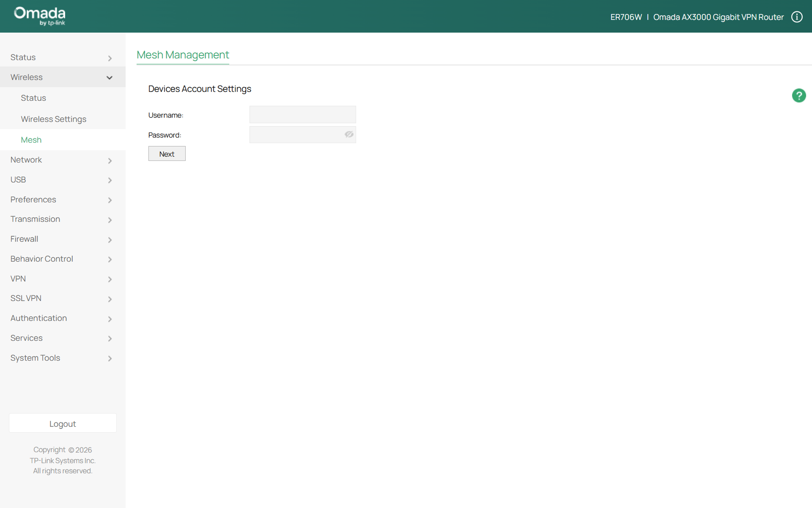This screenshot has width=812, height=508.
Task: Click the Devices Account Settings heading
Action: tap(200, 89)
